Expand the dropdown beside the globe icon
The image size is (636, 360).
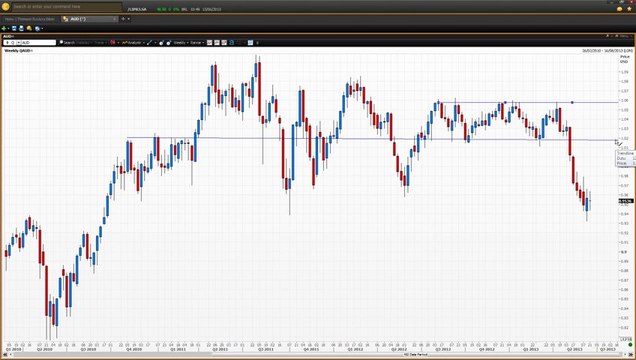[42, 29]
